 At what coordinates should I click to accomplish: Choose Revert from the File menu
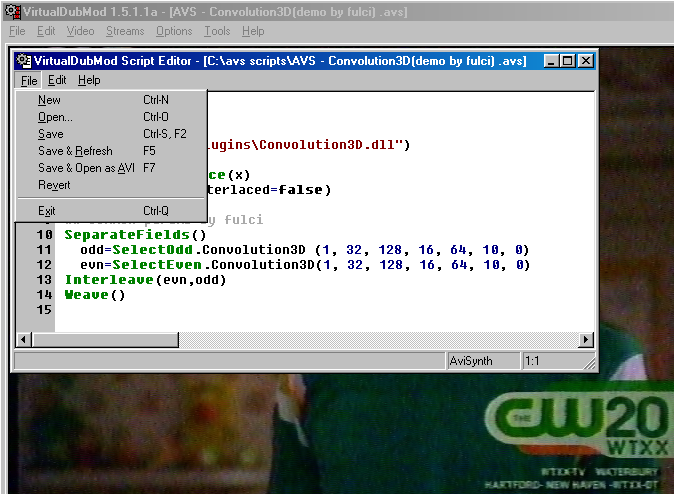point(111,185)
